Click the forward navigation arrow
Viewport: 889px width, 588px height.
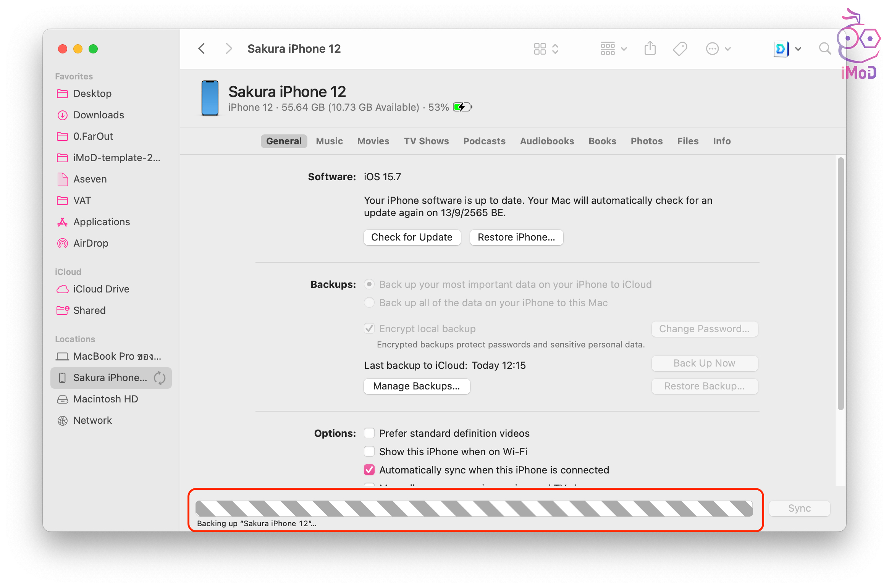coord(228,49)
